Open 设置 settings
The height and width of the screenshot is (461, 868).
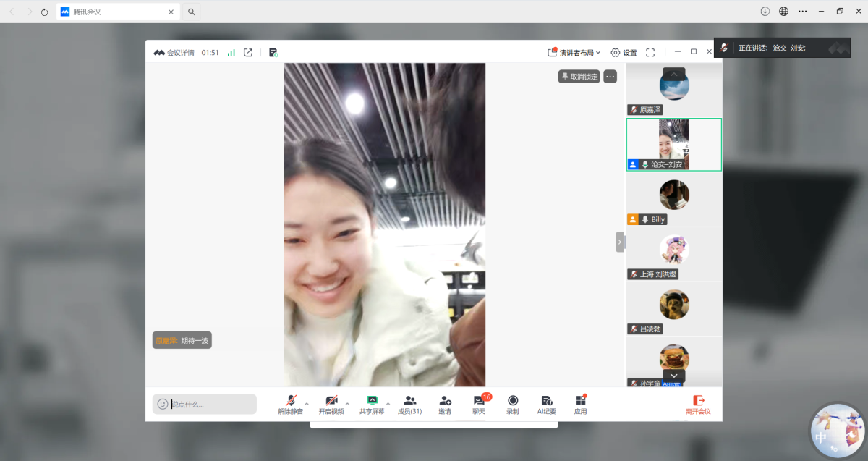click(x=624, y=53)
